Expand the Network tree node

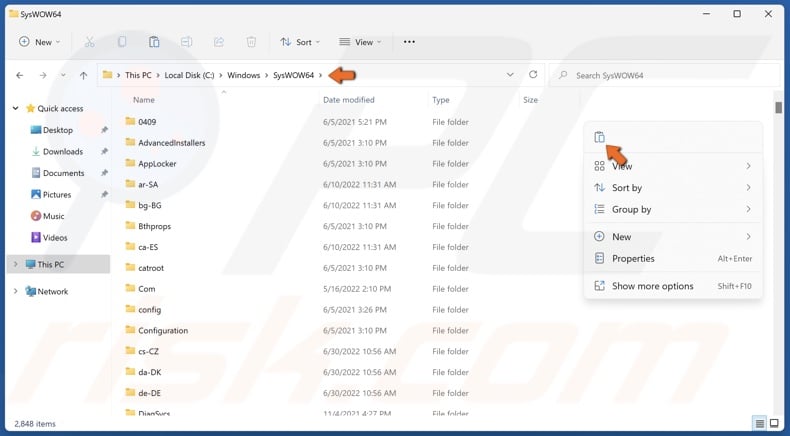(x=16, y=291)
